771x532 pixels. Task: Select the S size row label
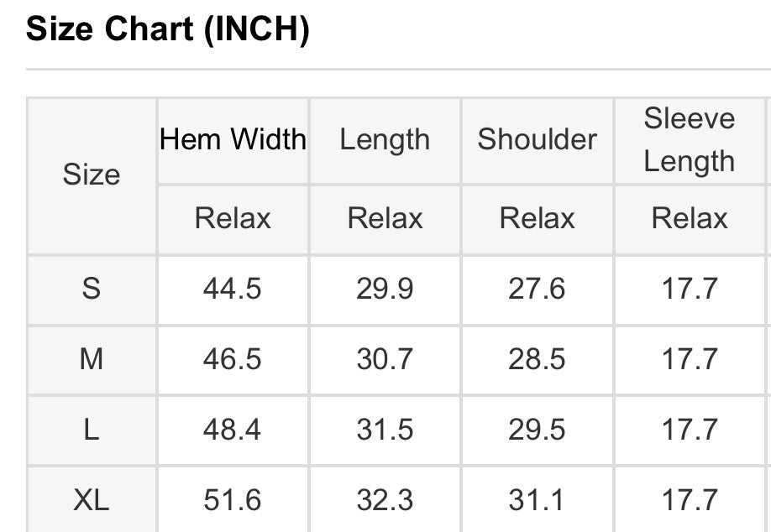click(x=92, y=289)
